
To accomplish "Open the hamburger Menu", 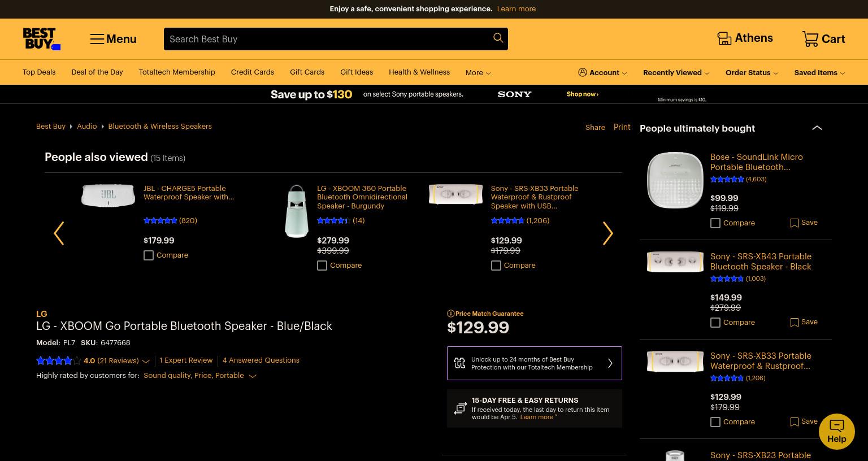I will [113, 39].
